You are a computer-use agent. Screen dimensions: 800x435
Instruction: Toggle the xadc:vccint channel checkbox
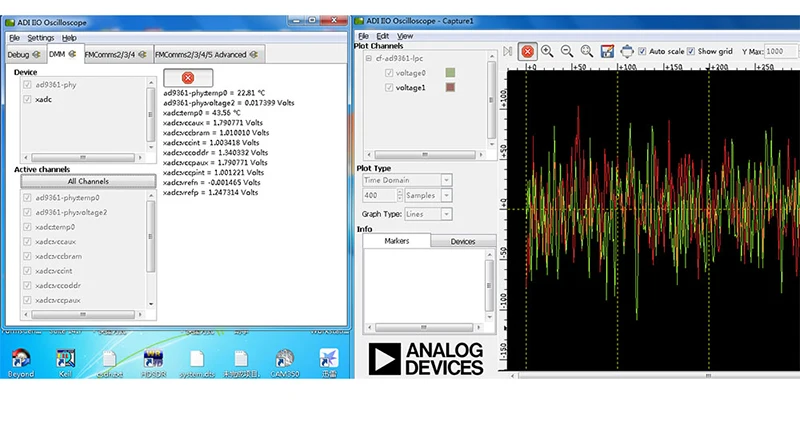coord(28,271)
